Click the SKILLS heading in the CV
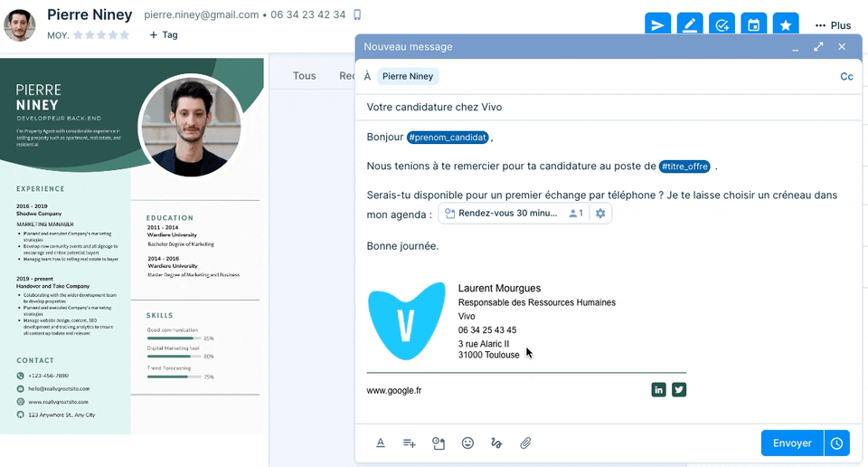868x467 pixels. pyautogui.click(x=159, y=315)
